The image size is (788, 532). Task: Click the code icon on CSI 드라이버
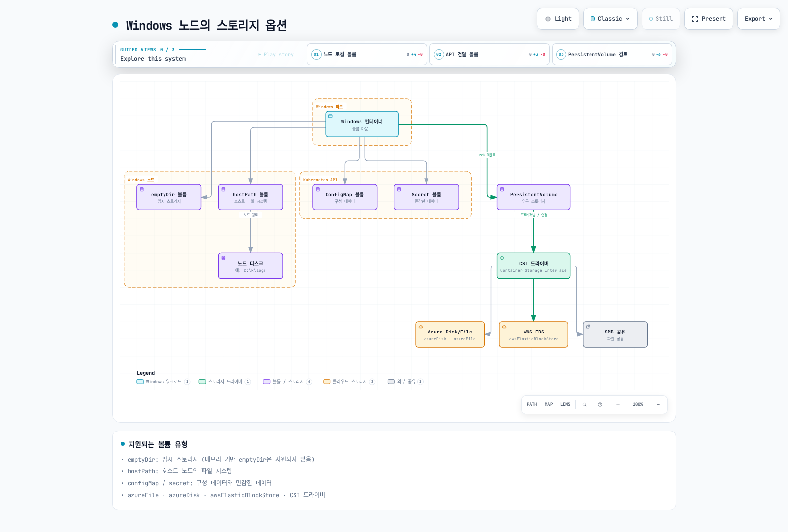pos(502,258)
